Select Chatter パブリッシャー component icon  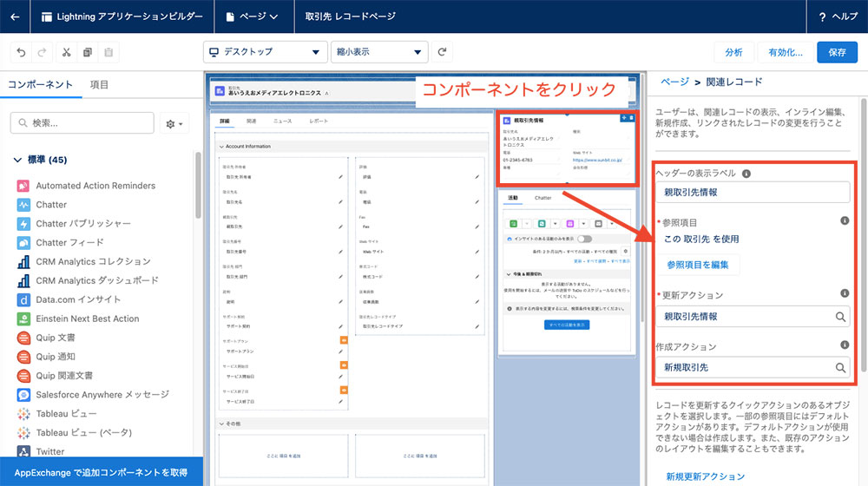point(23,224)
